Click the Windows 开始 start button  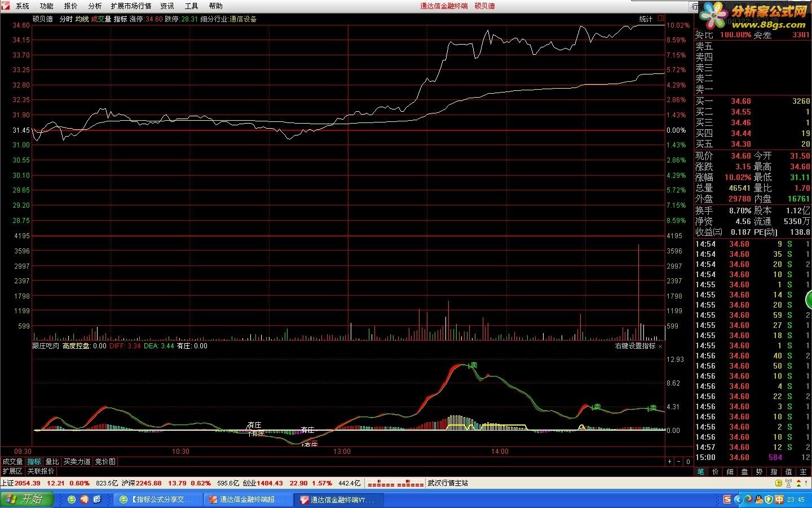[27, 500]
